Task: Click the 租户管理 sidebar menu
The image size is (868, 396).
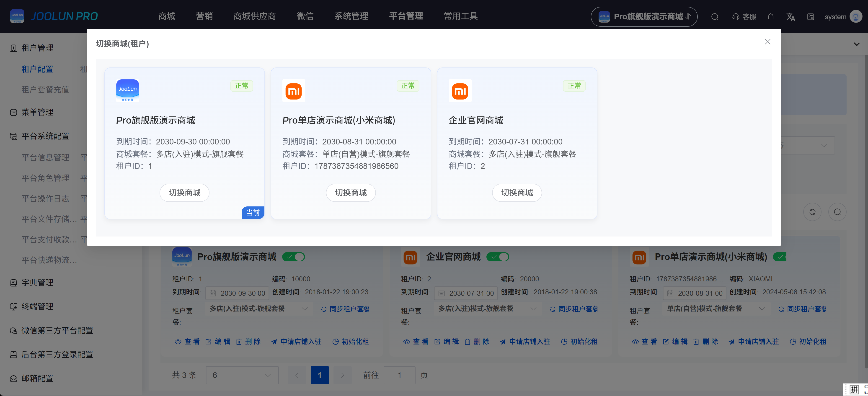Action: [x=37, y=48]
